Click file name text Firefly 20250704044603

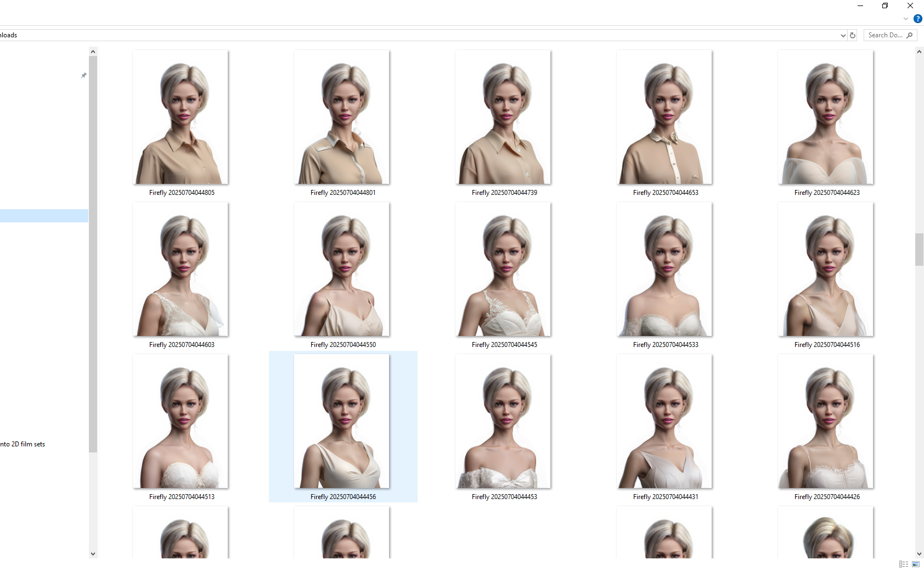[182, 345]
